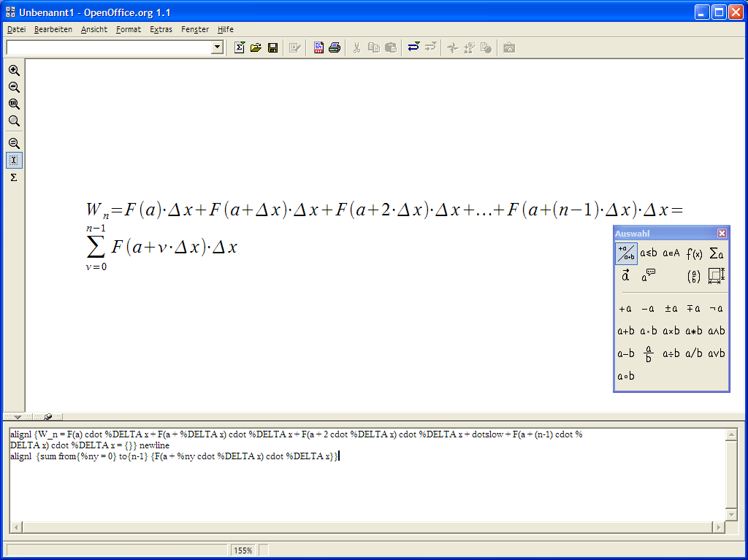The image size is (748, 560).
Task: Open the Ansicht menu
Action: click(x=94, y=29)
